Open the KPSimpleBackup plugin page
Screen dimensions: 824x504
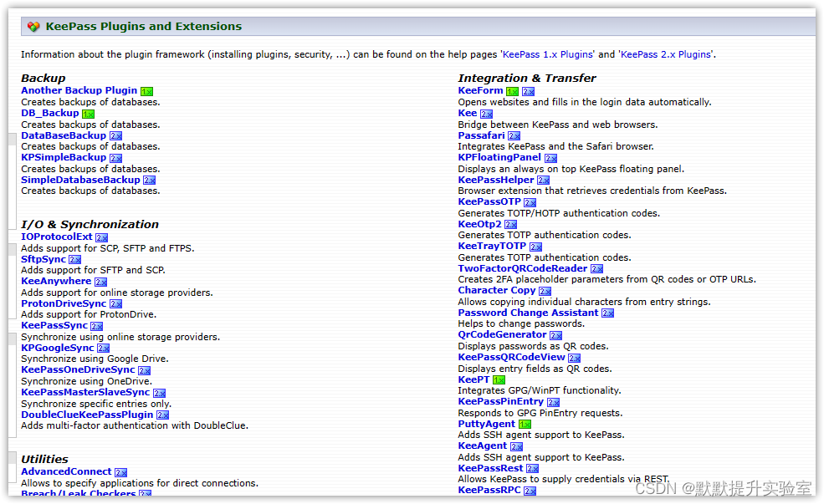64,157
